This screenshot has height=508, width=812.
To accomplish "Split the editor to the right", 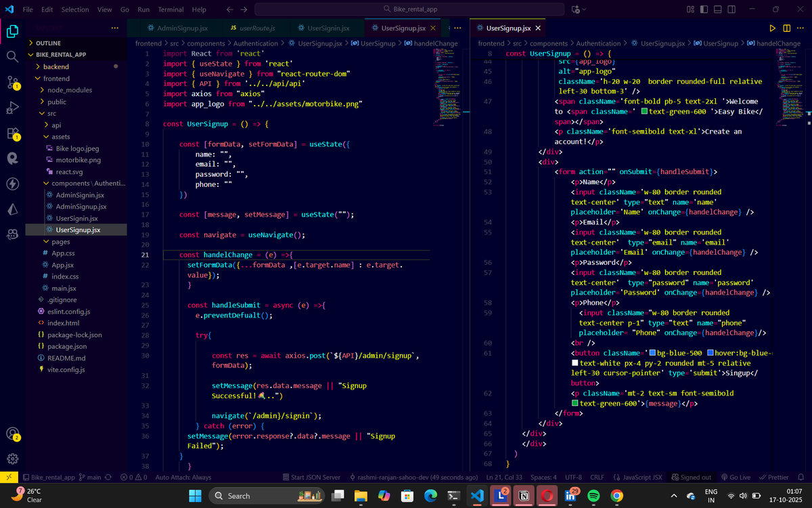I will [x=787, y=28].
